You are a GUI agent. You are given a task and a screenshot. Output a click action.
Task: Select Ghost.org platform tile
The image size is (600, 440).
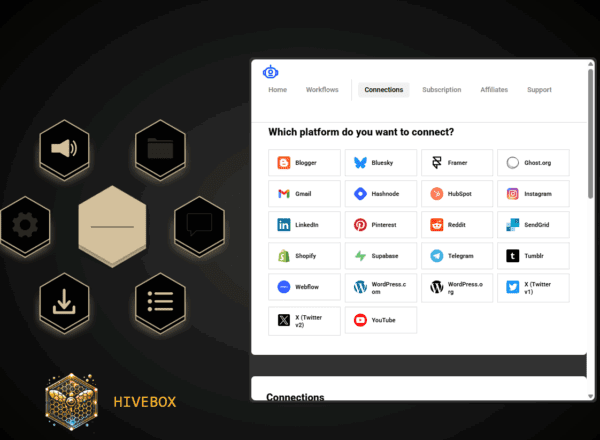pos(533,163)
